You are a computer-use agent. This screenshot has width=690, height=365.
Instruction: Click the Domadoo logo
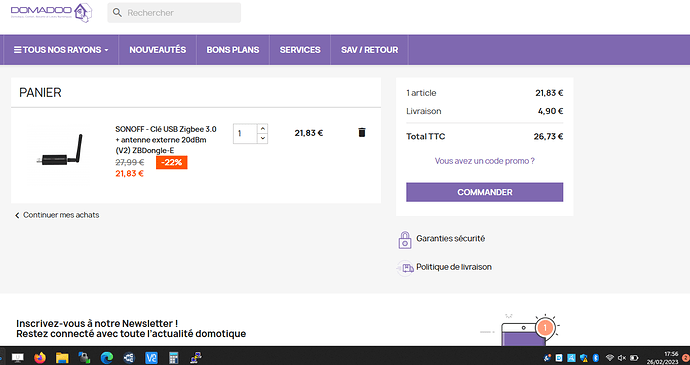(x=51, y=13)
